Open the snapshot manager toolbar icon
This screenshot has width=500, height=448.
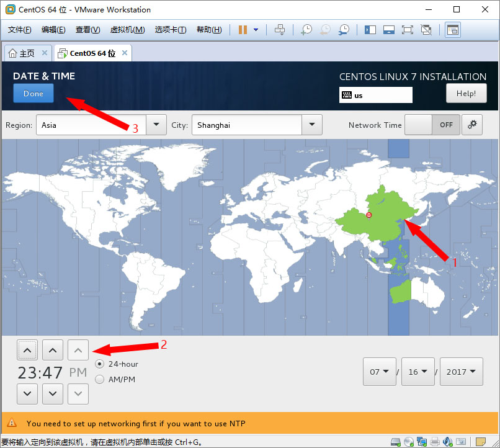(x=343, y=30)
